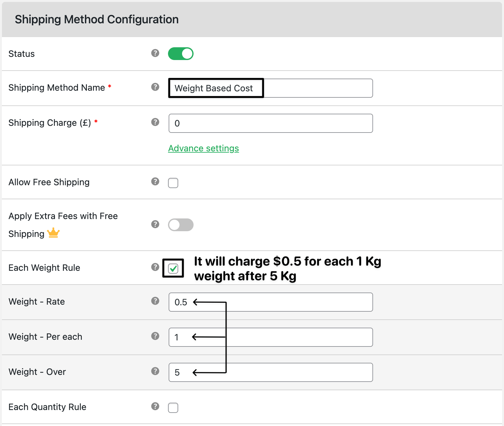This screenshot has width=504, height=426.
Task: Click the Shipping Method Name input field
Action: (271, 88)
